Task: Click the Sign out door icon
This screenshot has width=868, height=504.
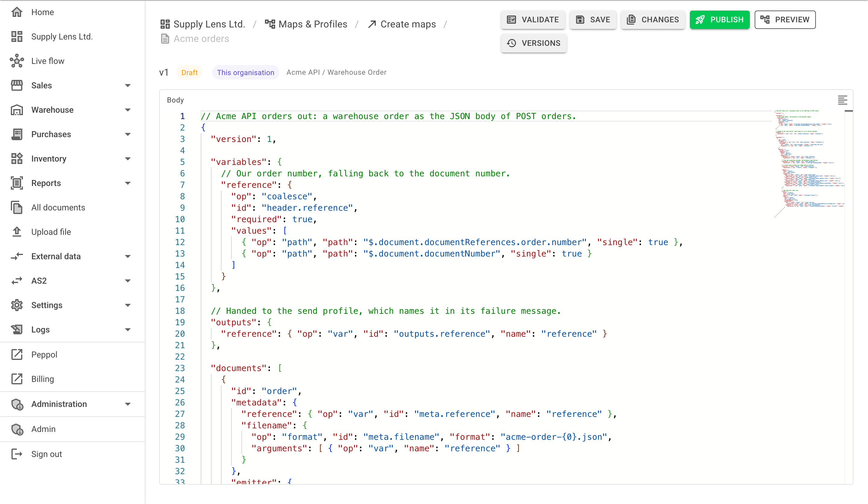Action: [17, 454]
